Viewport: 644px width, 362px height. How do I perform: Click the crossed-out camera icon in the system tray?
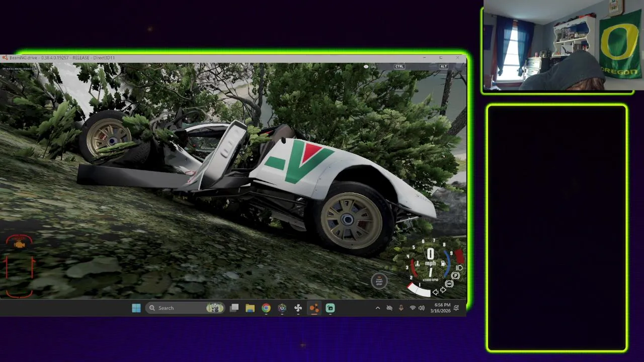389,308
